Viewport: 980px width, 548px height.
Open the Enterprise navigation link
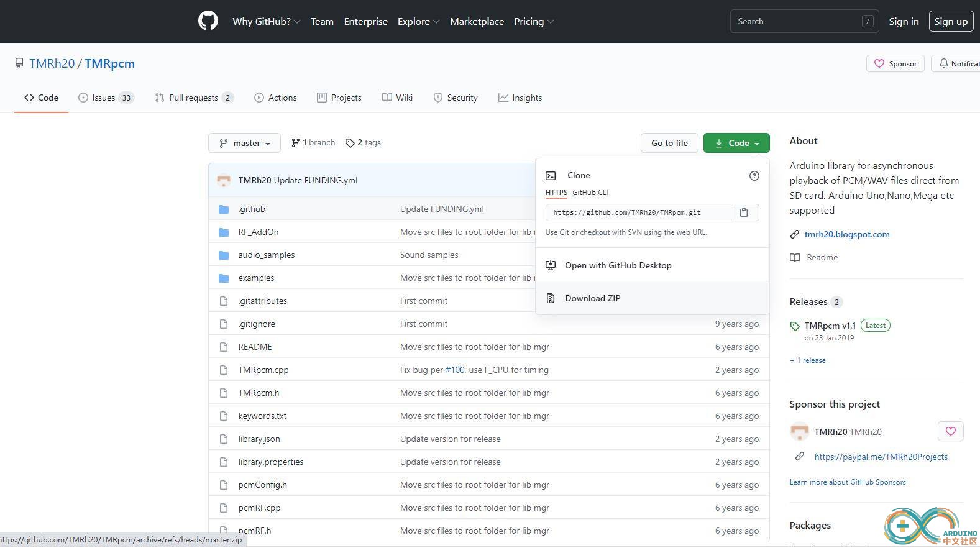coord(365,21)
